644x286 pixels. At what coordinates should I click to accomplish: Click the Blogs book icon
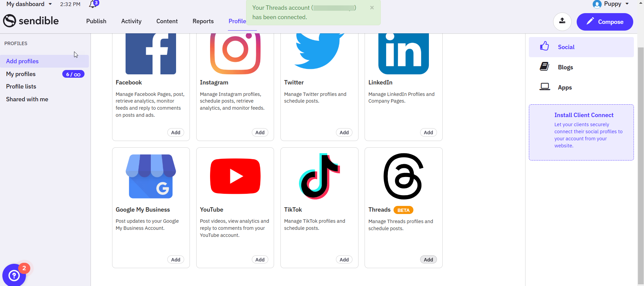544,67
